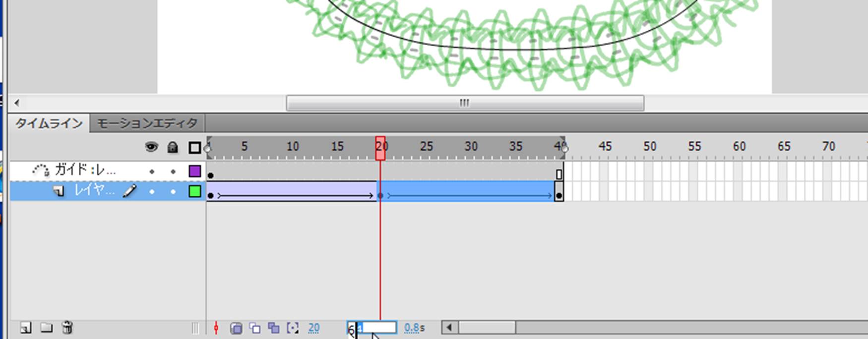Click the eye icon to hide all layers

tap(151, 147)
